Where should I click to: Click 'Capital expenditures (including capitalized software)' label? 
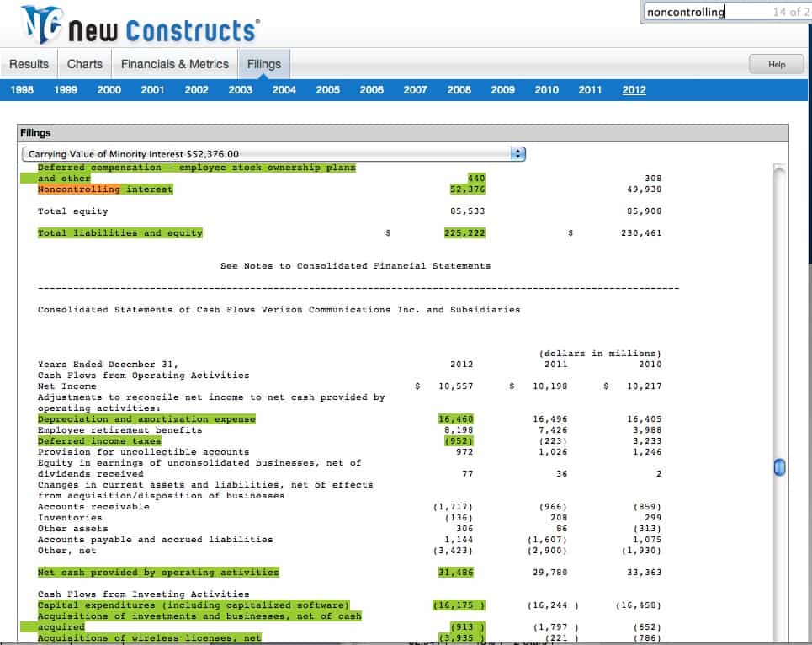[x=194, y=605]
